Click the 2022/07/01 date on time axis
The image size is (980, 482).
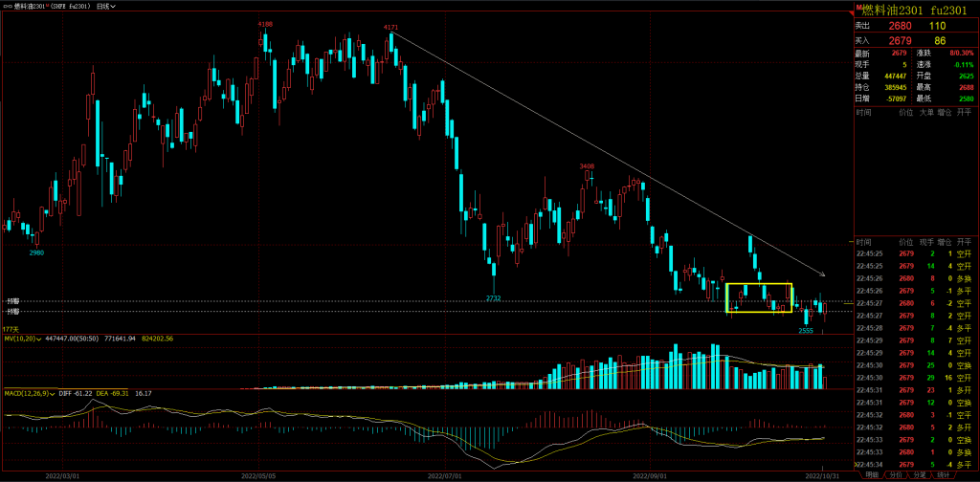(x=444, y=474)
